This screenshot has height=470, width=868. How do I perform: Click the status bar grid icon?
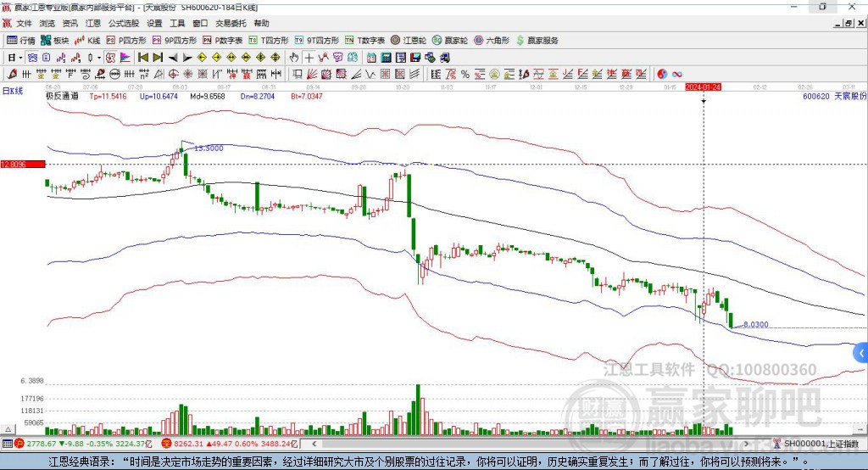tap(7, 444)
